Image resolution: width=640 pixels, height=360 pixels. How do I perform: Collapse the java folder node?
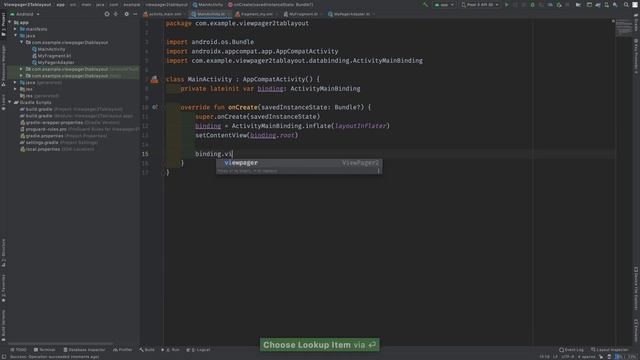pos(16,36)
